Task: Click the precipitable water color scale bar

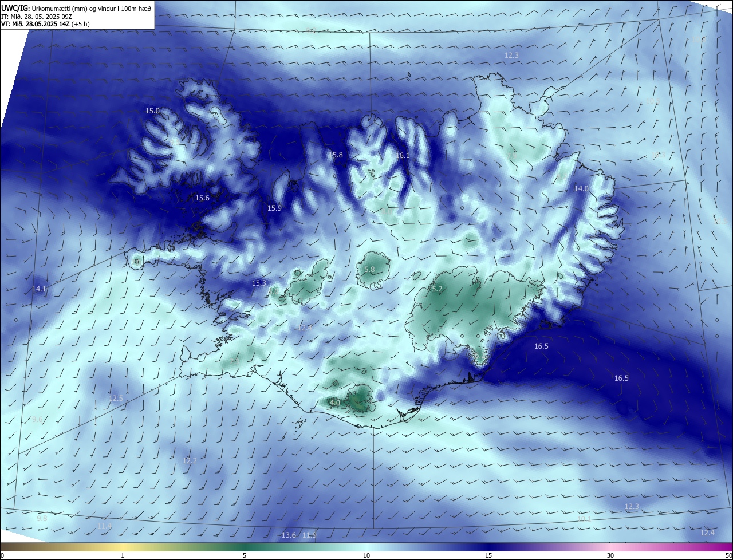Action: pyautogui.click(x=366, y=547)
